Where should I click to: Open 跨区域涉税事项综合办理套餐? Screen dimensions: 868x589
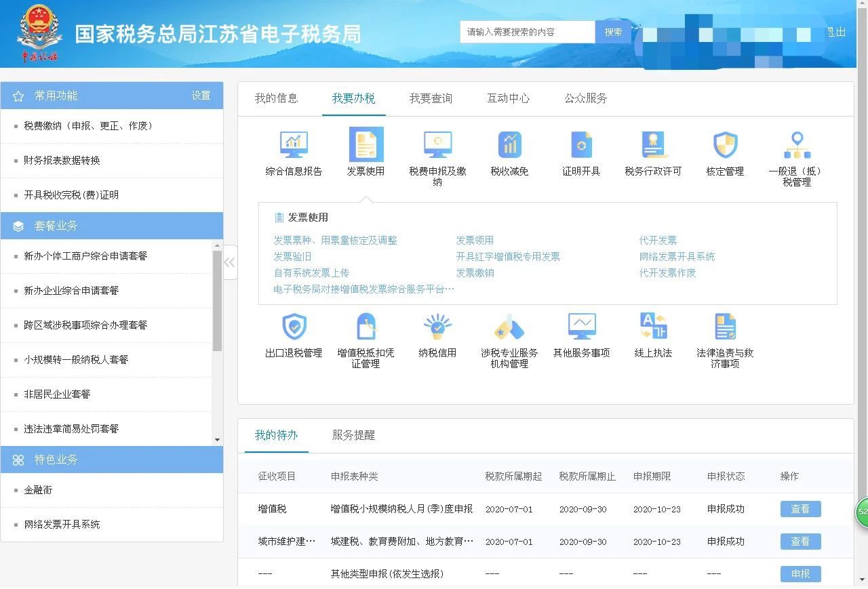tap(85, 325)
